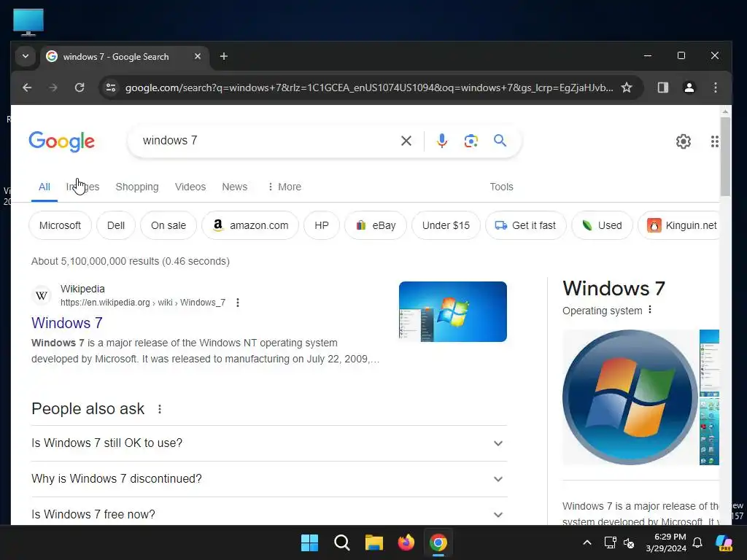Click the magnifier search button
This screenshot has width=747, height=560.
point(500,141)
